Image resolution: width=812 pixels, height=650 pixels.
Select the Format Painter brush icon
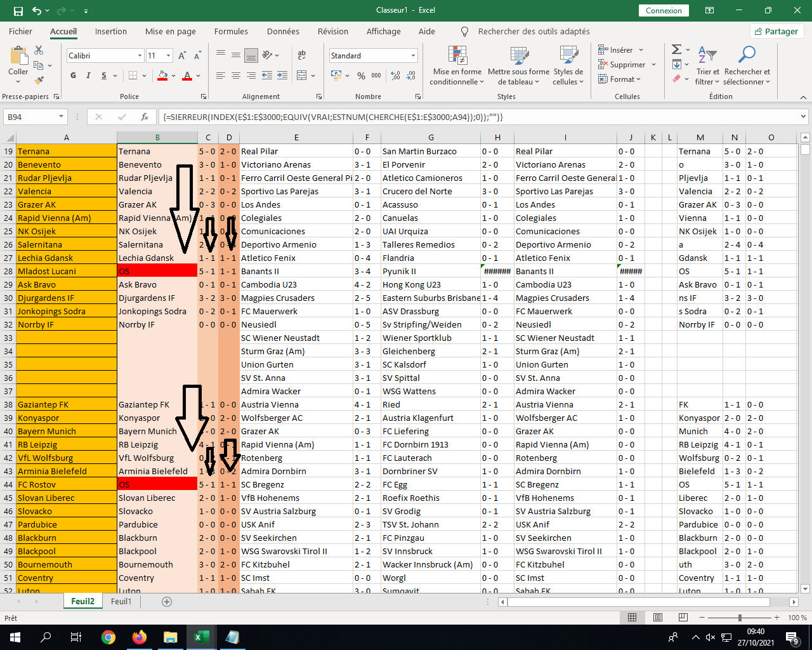coord(39,80)
